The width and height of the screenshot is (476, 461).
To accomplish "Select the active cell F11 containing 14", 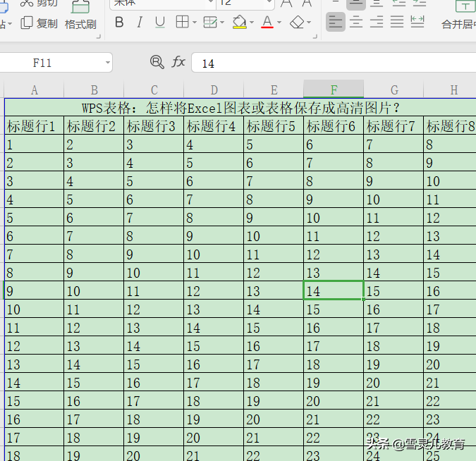I will [334, 290].
